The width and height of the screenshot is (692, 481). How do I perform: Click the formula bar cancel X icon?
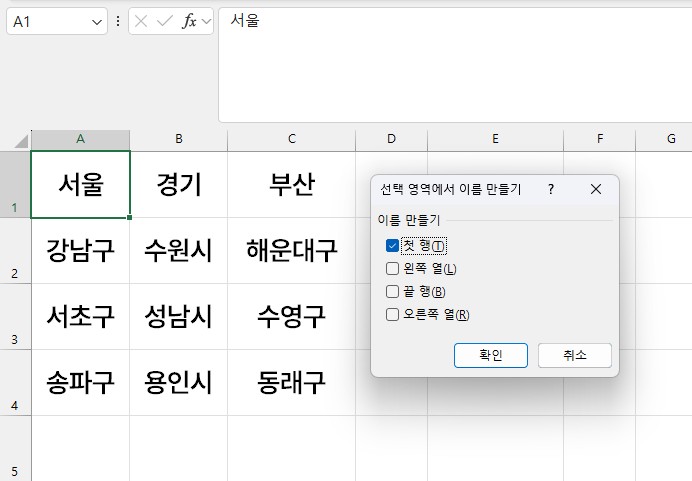click(x=141, y=21)
